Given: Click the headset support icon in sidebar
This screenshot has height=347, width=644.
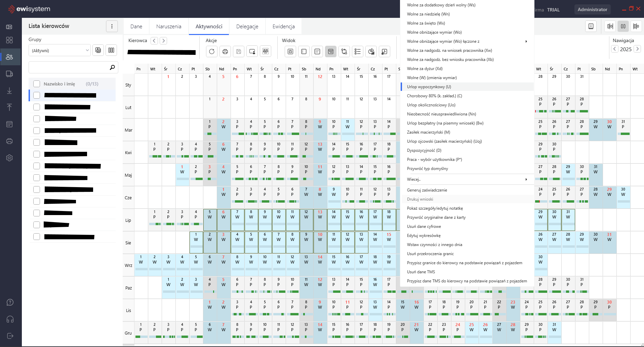Looking at the screenshot, I should pos(10,319).
